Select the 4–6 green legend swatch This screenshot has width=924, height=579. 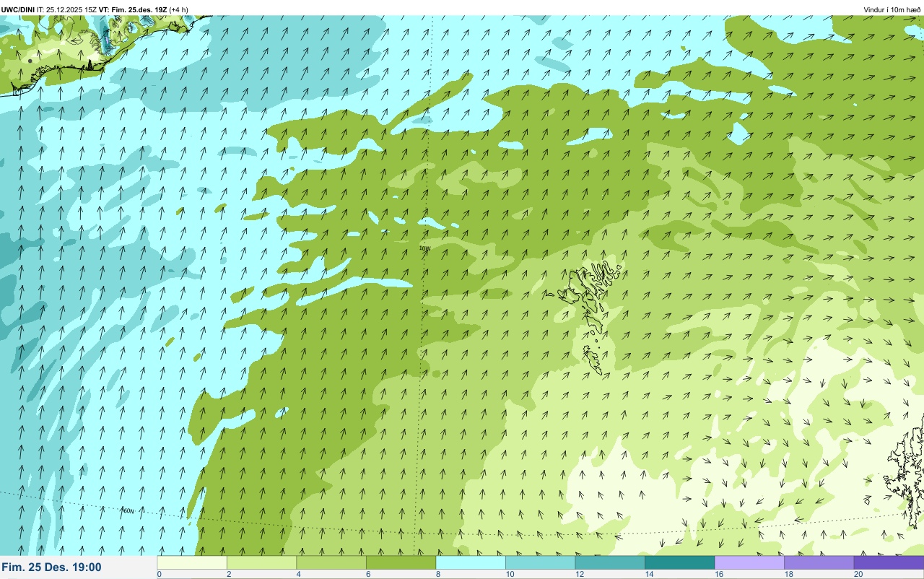[331, 562]
